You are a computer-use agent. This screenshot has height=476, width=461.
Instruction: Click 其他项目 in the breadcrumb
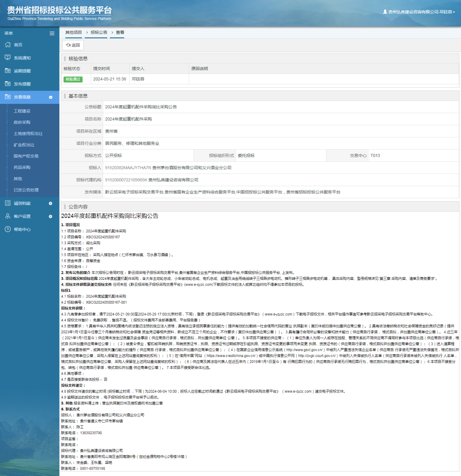73,33
